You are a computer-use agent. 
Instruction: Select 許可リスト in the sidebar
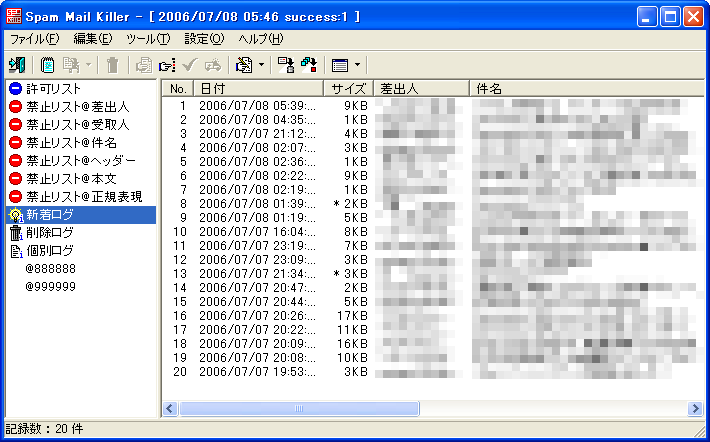pos(53,89)
